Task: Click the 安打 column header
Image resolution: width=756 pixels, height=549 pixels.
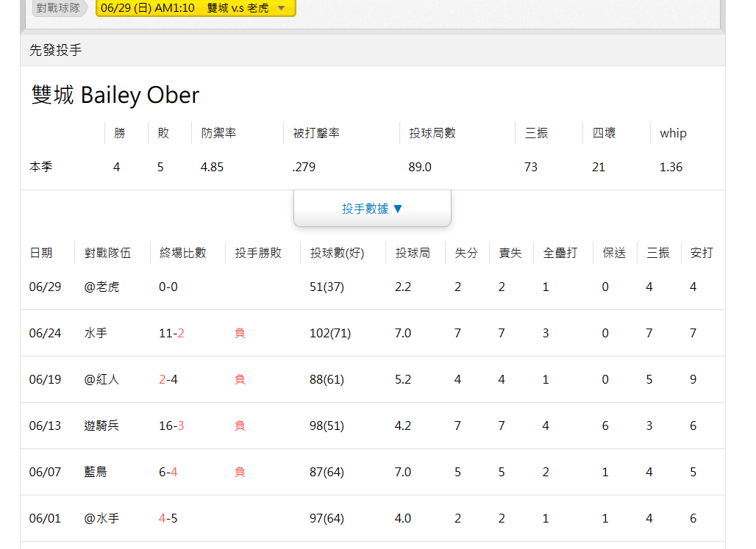Action: tap(702, 253)
